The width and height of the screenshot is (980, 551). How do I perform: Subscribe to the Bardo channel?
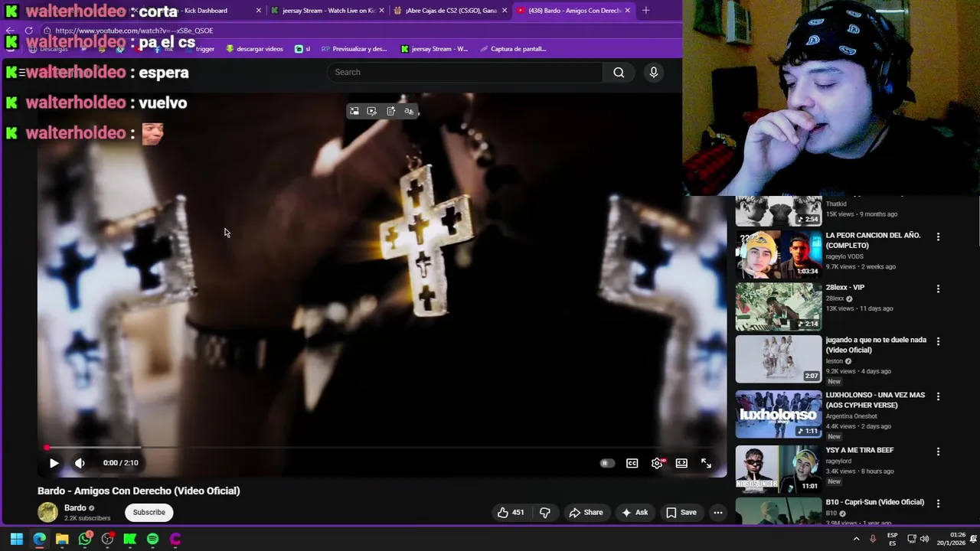[x=149, y=513]
